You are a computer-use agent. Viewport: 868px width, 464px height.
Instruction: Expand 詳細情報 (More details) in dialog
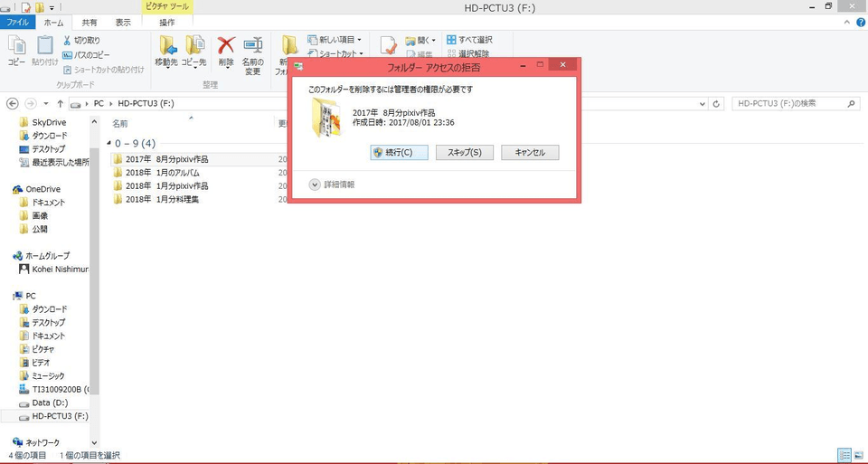(332, 185)
